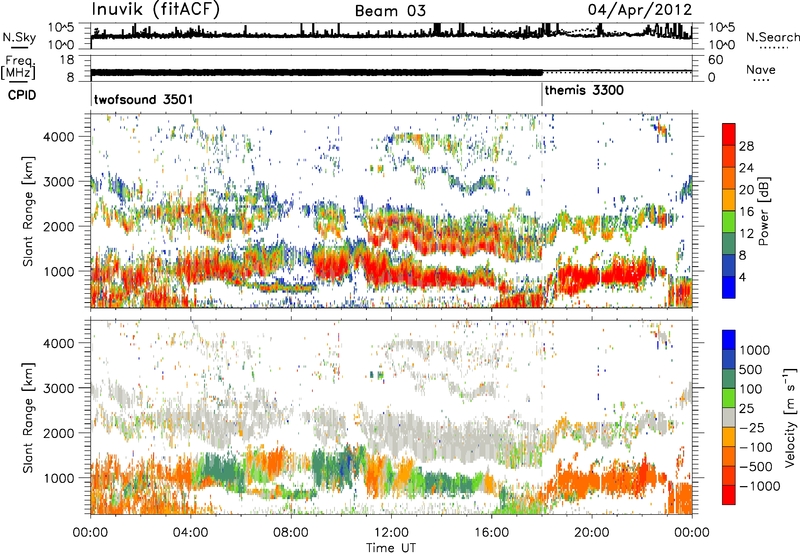Click the 'Slant Range [km]' label of power panel
This screenshot has width=800, height=554.
pyautogui.click(x=28, y=211)
